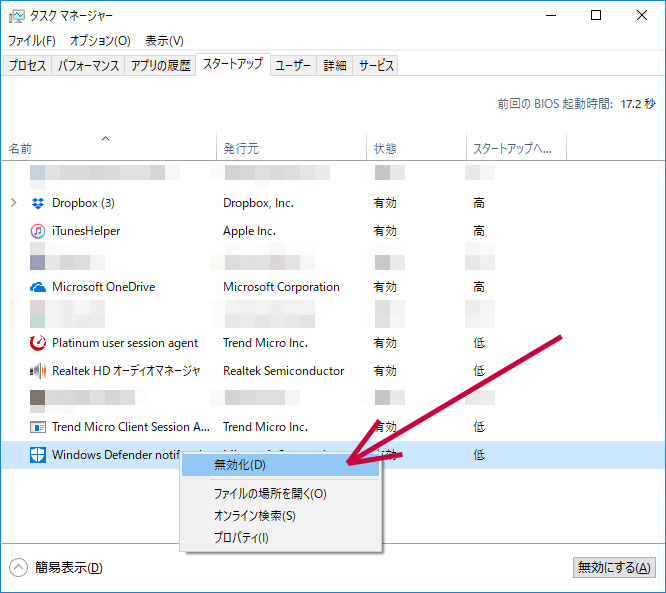Sort by the スタートアップへ... column header
The height and width of the screenshot is (593, 666).
tap(516, 147)
